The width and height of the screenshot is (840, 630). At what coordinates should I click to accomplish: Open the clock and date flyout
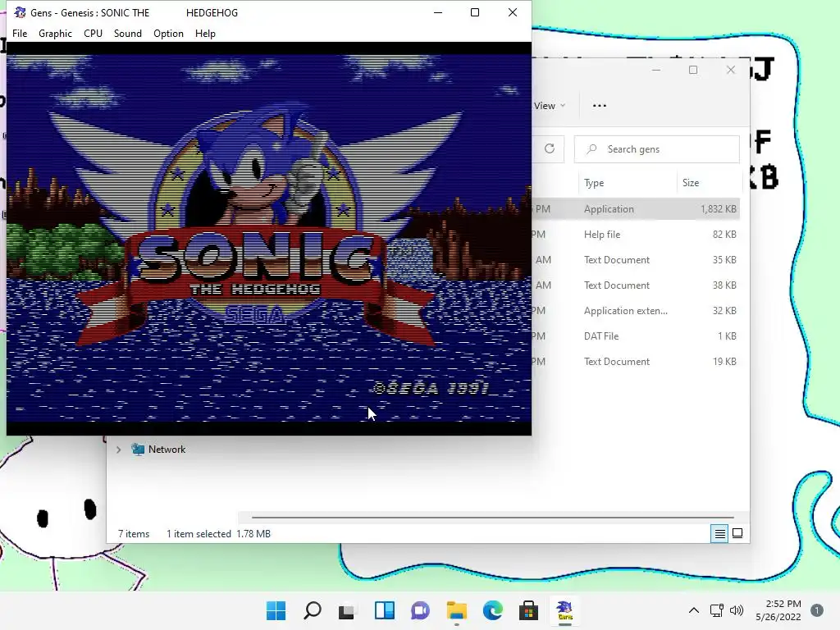[778, 610]
